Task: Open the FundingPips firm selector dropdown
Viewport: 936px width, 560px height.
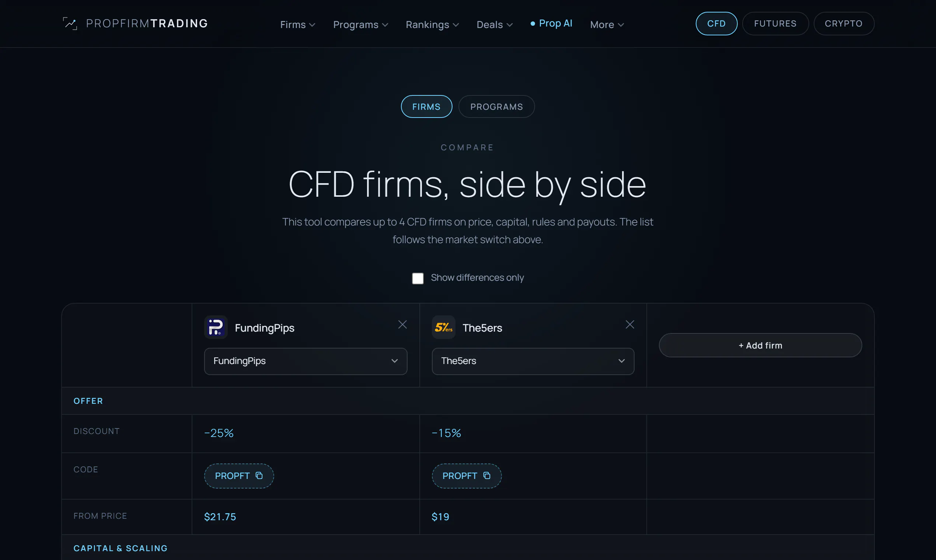Action: tap(306, 361)
